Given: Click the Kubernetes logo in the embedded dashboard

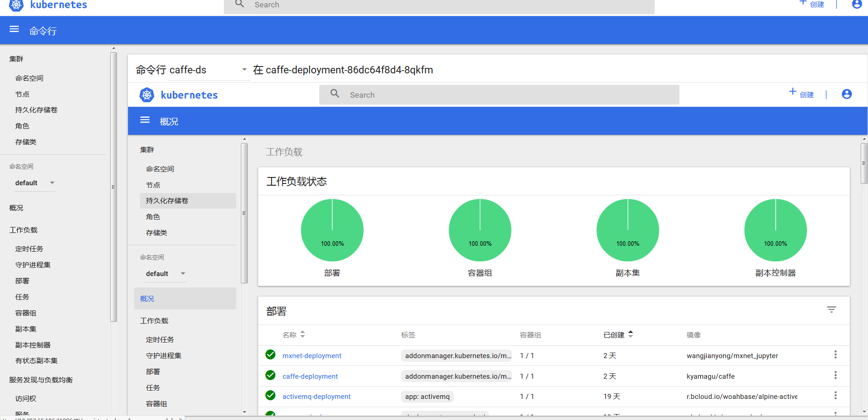Looking at the screenshot, I should coord(147,95).
